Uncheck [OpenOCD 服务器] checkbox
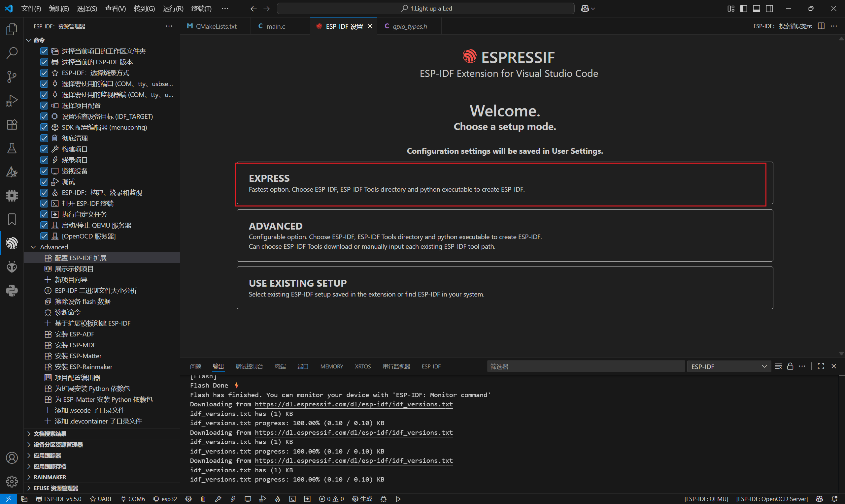 pos(44,236)
